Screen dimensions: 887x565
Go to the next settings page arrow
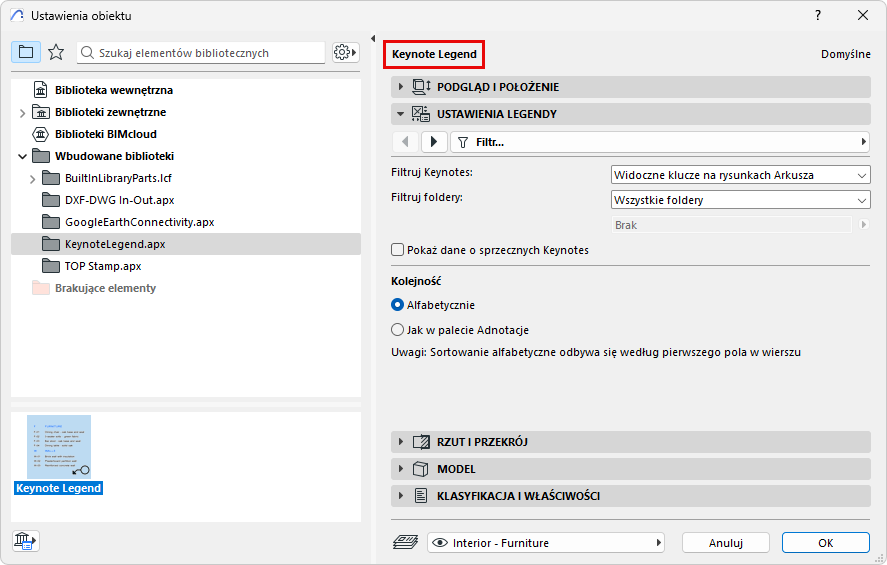(x=433, y=142)
